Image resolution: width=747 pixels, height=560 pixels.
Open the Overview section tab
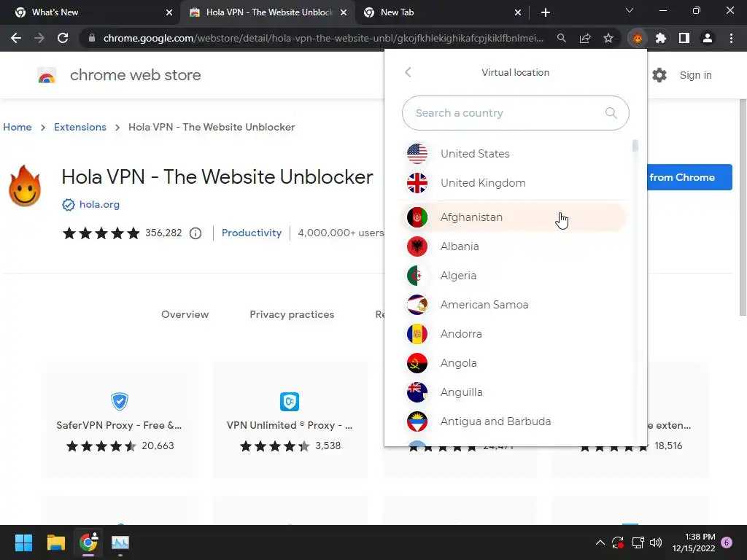[x=185, y=314]
